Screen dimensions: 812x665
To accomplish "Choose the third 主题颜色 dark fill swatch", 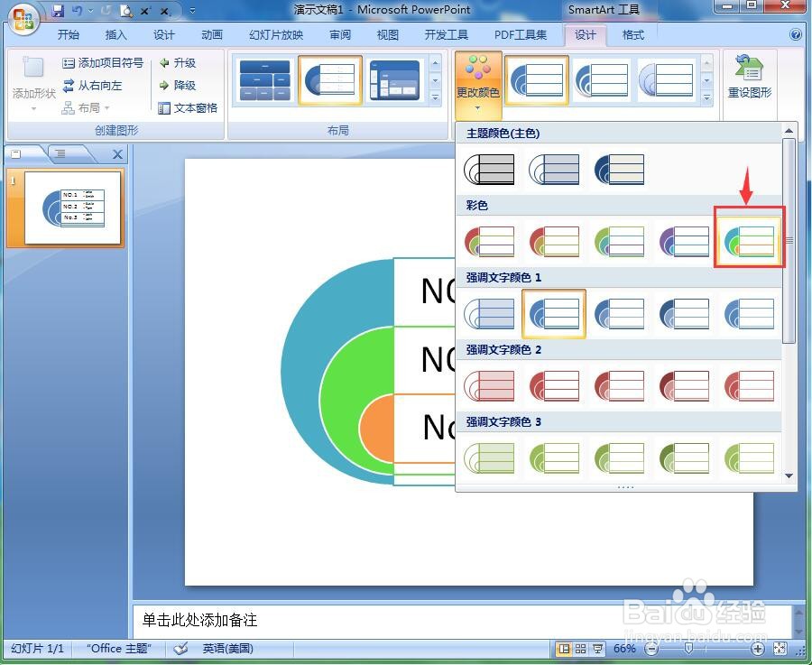I will (x=619, y=170).
